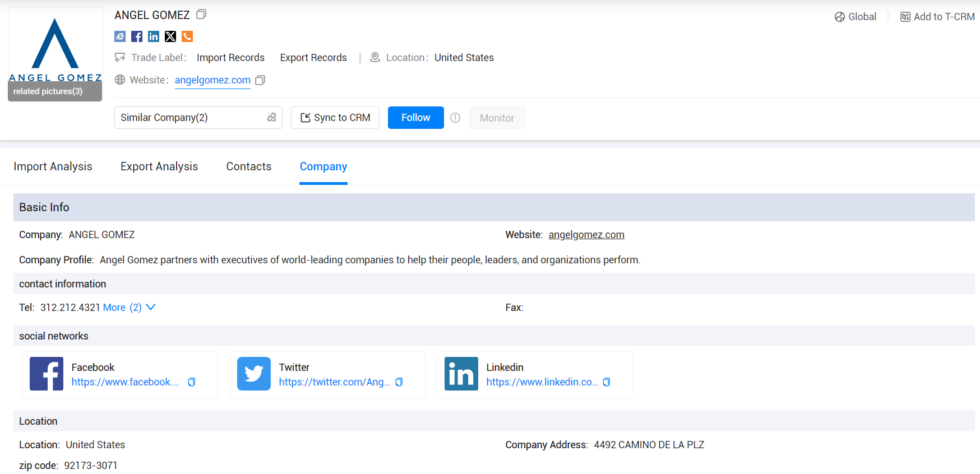Viewport: 980px width, 474px height.
Task: Click the Global icon at top right
Action: [x=839, y=17]
